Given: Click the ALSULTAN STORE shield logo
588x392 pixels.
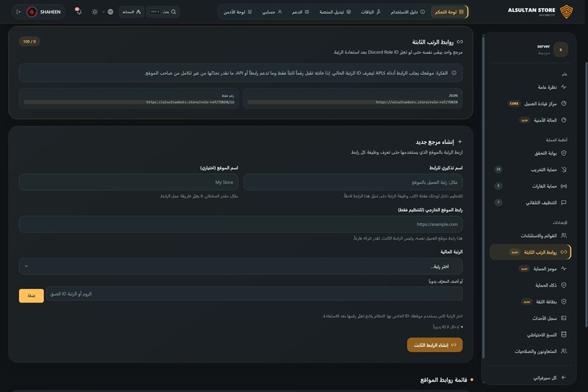Looking at the screenshot, I should pos(566,12).
